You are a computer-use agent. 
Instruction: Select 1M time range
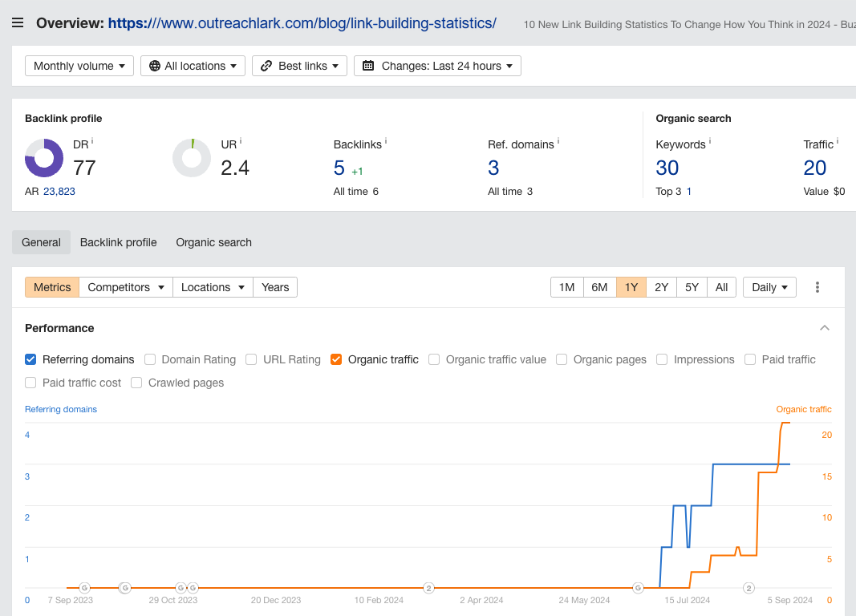click(566, 287)
